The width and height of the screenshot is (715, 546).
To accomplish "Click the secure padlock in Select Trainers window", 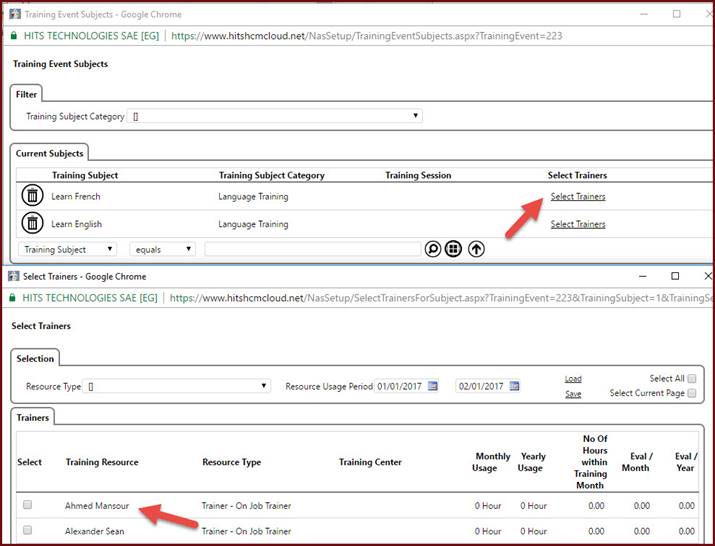I will (13, 297).
